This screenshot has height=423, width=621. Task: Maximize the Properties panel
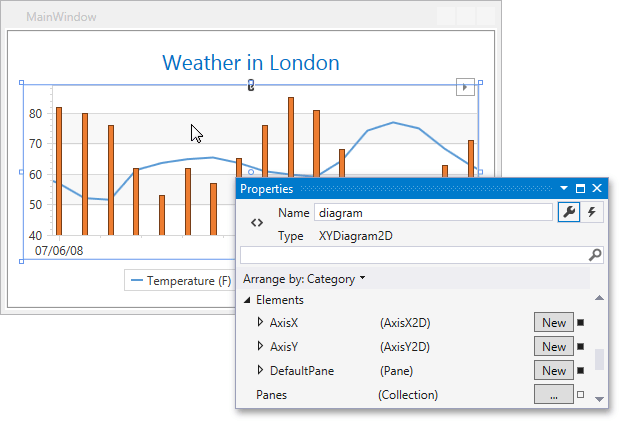[580, 189]
